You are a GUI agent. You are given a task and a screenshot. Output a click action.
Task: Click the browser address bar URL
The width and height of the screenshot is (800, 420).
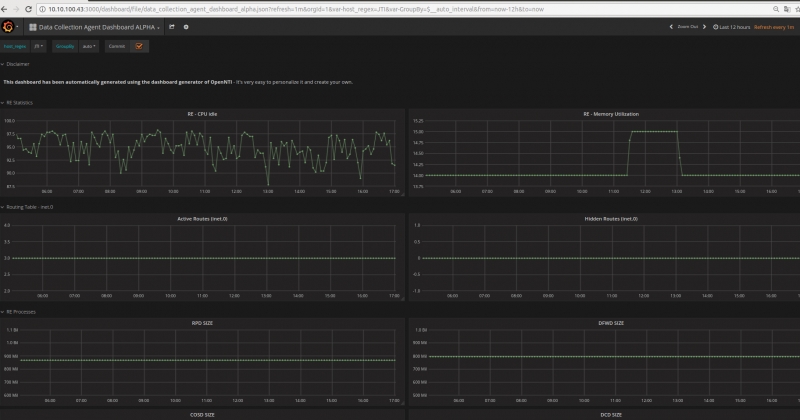tap(296, 9)
